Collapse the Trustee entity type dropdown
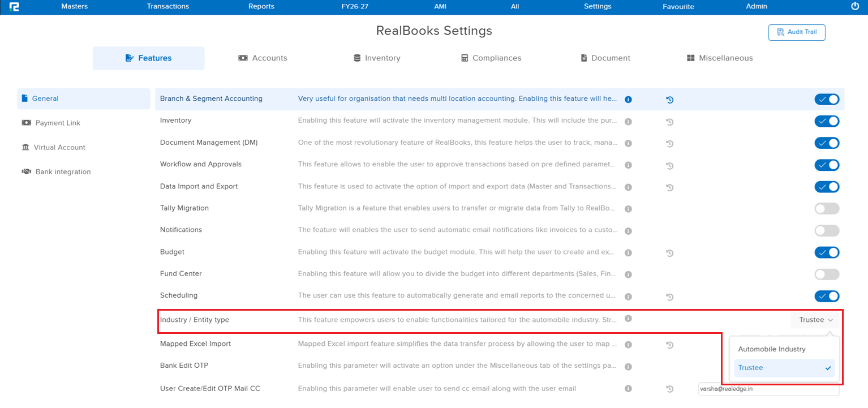This screenshot has height=408, width=868. click(x=815, y=320)
